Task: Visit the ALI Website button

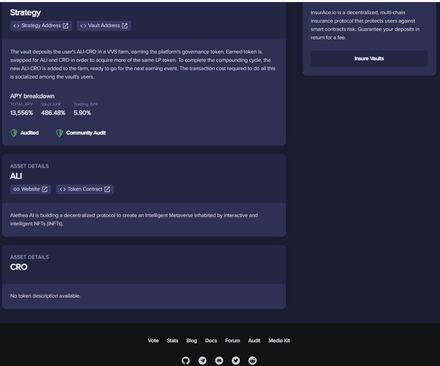Action: [30, 189]
